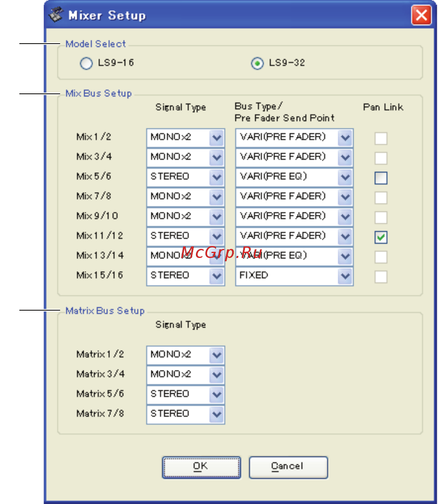Open Signal Type dropdown for Mix 15/16

pyautogui.click(x=186, y=276)
